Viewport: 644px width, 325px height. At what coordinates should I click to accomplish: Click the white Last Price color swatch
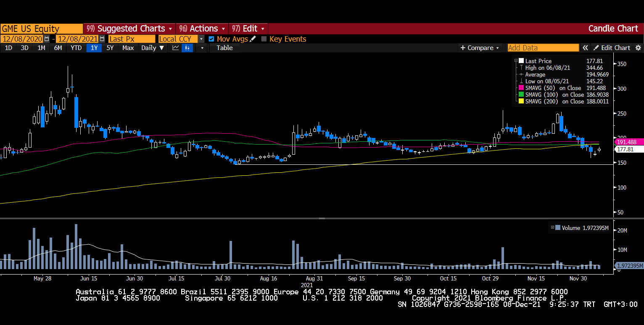pos(521,61)
